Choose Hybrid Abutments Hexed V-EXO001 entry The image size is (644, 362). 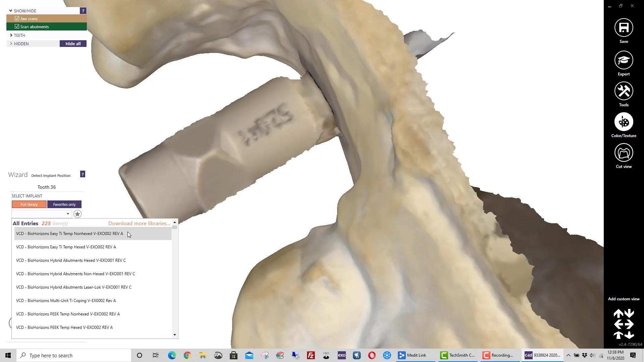click(x=93, y=260)
